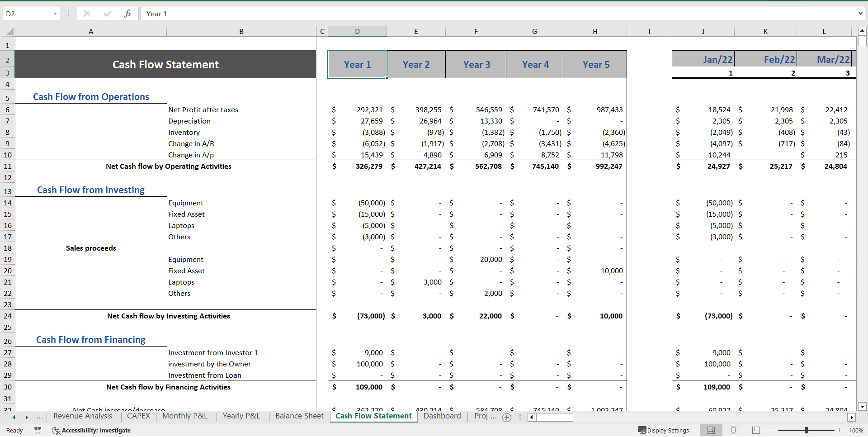Open the Name Box dropdown
868x437 pixels.
pos(56,14)
